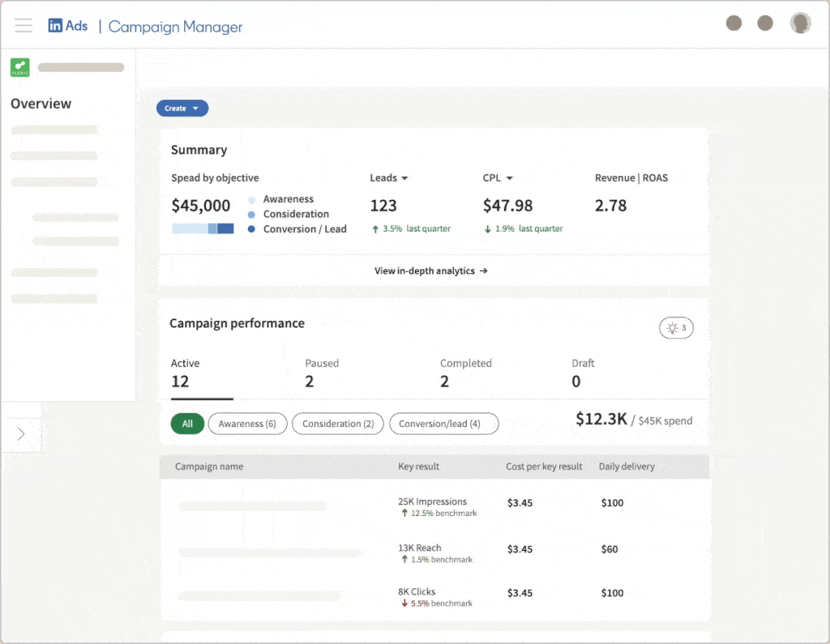830x644 pixels.
Task: Open the hamburger navigation menu
Action: point(24,25)
